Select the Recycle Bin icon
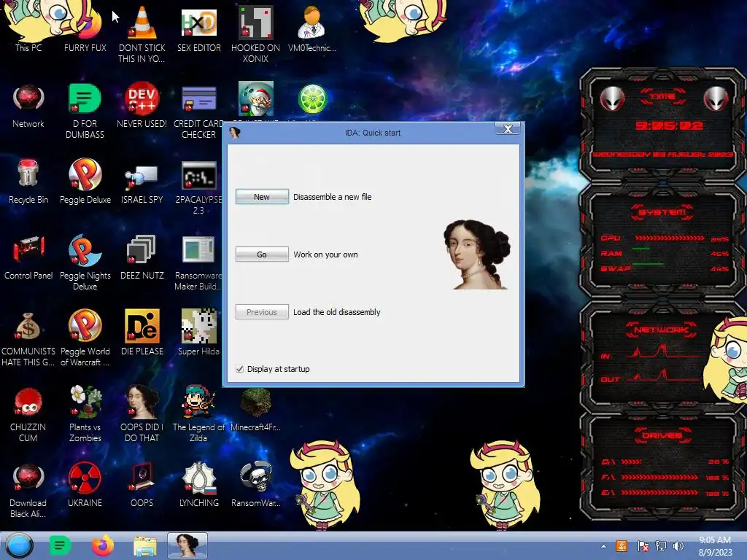This screenshot has width=747, height=560. tap(28, 181)
